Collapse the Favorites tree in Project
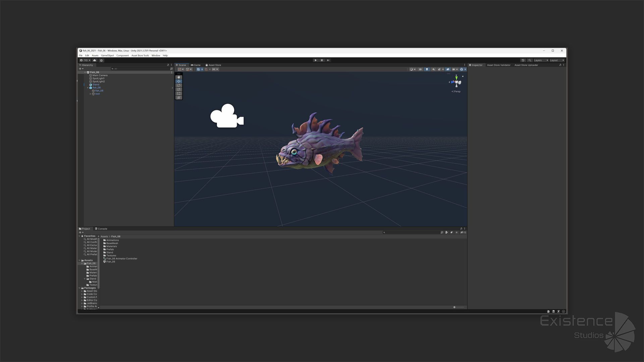 click(79, 236)
